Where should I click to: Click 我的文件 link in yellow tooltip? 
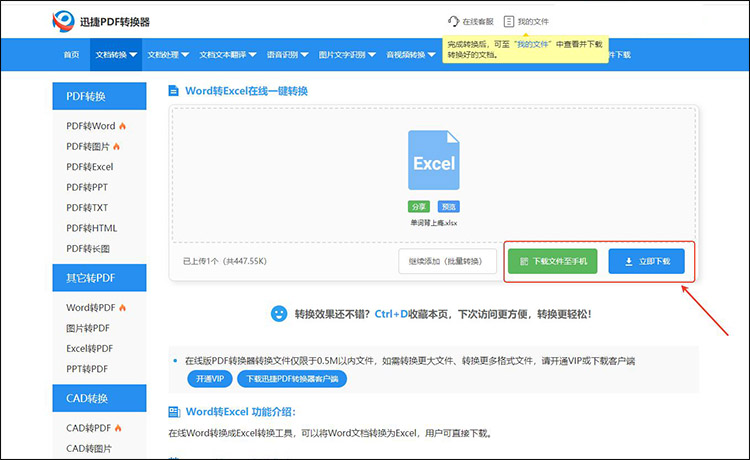point(532,44)
